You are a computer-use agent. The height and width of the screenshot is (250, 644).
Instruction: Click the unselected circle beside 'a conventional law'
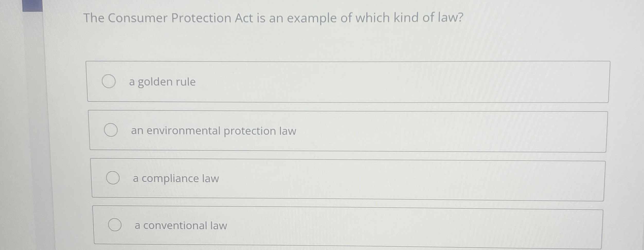pos(115,225)
